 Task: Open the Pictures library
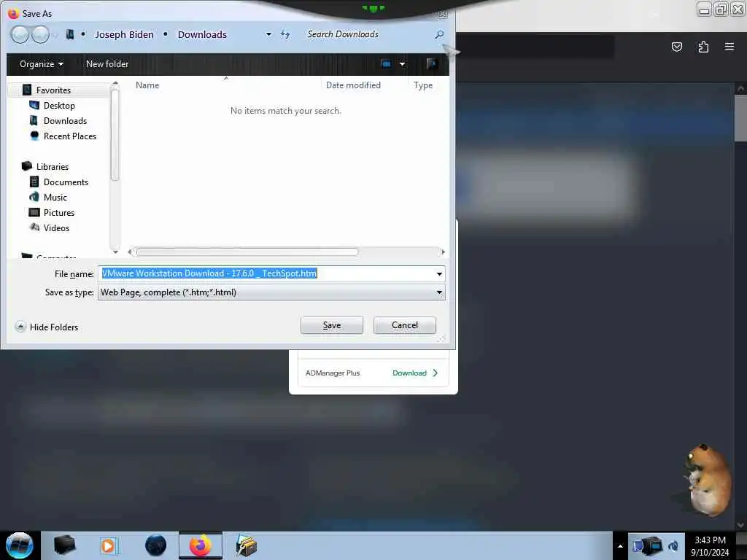tap(59, 212)
